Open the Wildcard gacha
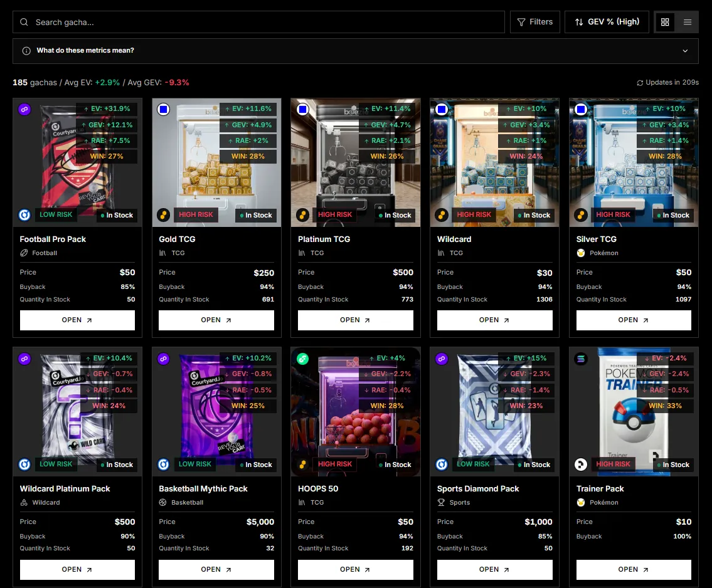Screen dimensions: 712x588 pos(494,320)
